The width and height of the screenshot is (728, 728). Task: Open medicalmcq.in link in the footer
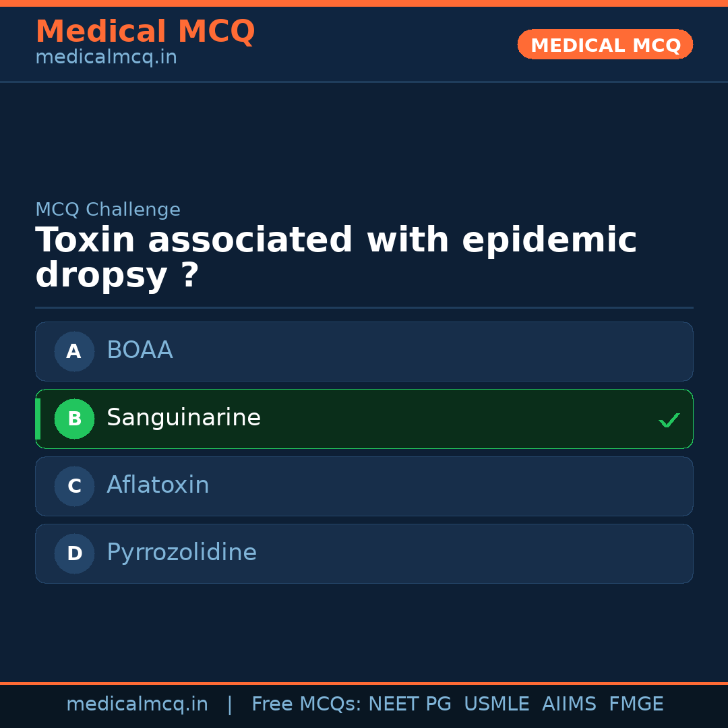pos(137,704)
